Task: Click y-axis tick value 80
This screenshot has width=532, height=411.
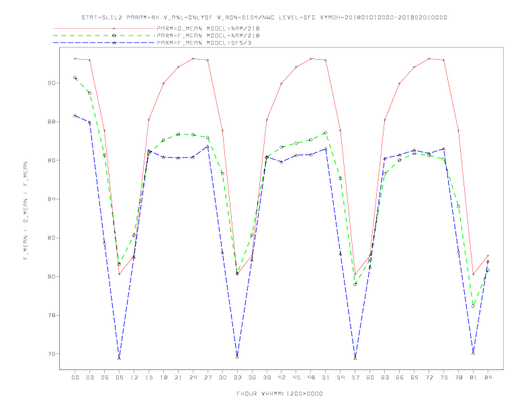Action: tap(51, 277)
